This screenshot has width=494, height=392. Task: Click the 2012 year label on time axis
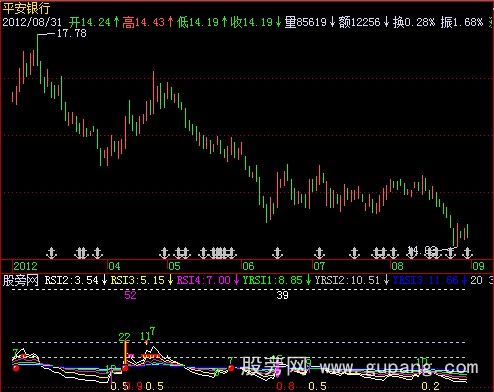point(26,266)
